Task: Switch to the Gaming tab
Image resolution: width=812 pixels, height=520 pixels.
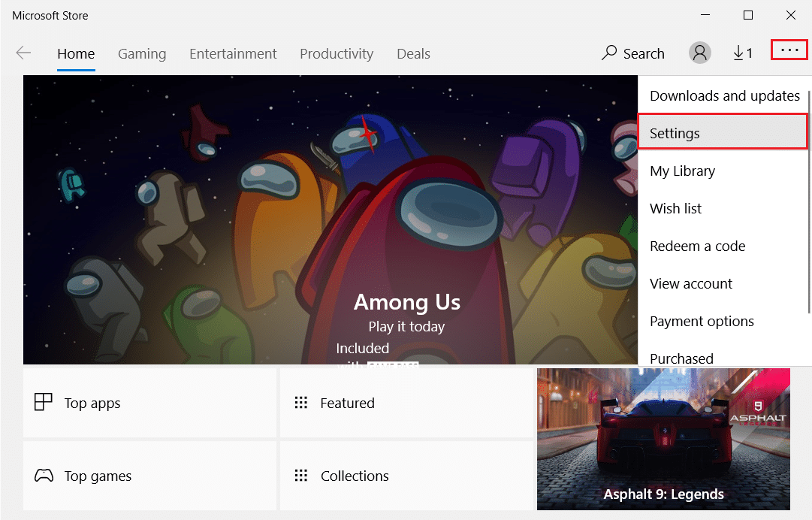Action: (x=142, y=54)
